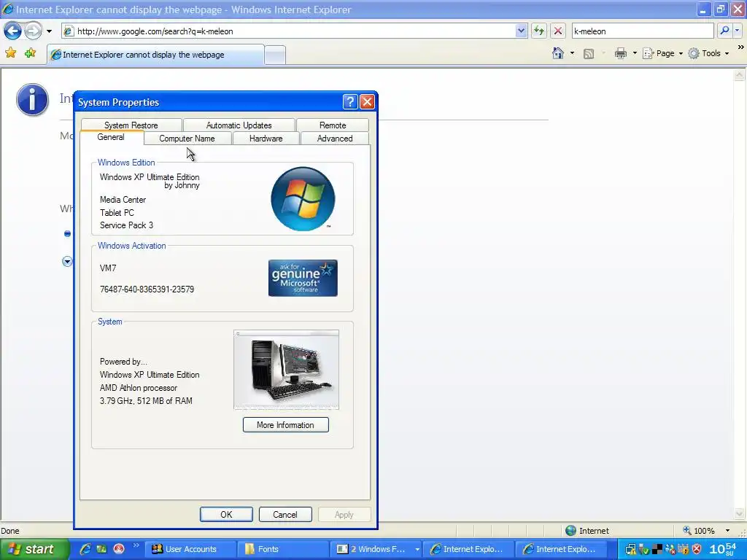Click Cancel in System Properties
The height and width of the screenshot is (560, 747).
[285, 514]
